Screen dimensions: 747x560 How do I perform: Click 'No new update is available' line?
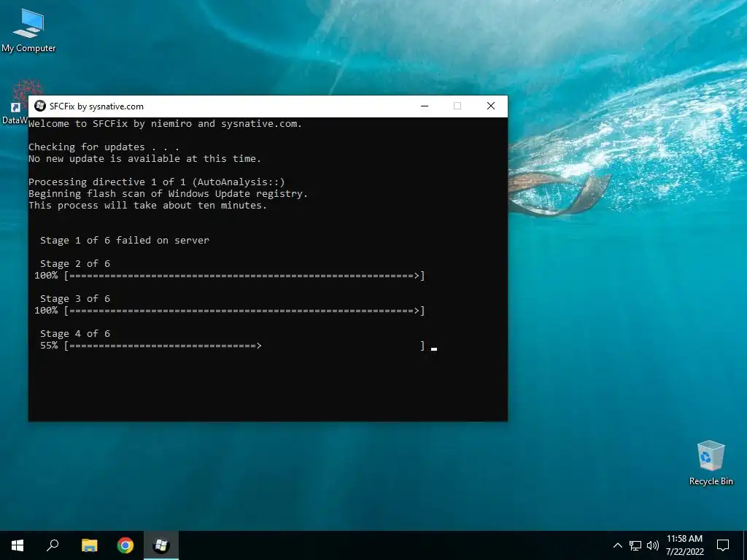pos(145,158)
